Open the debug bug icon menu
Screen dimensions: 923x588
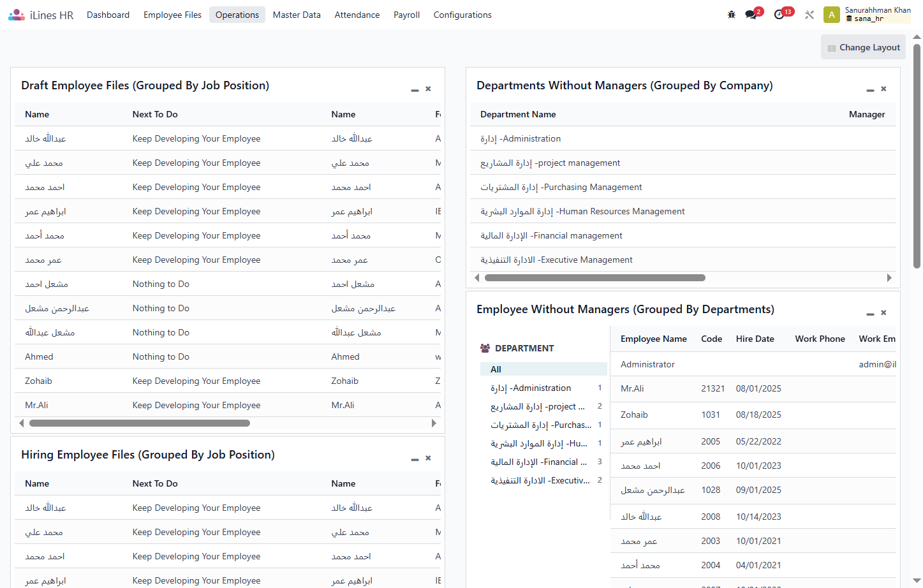732,15
